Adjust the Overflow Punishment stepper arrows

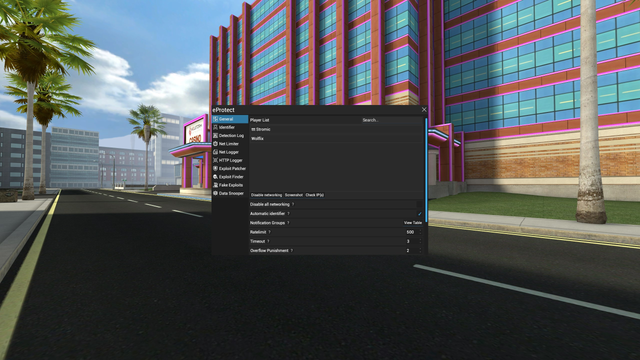coord(420,251)
